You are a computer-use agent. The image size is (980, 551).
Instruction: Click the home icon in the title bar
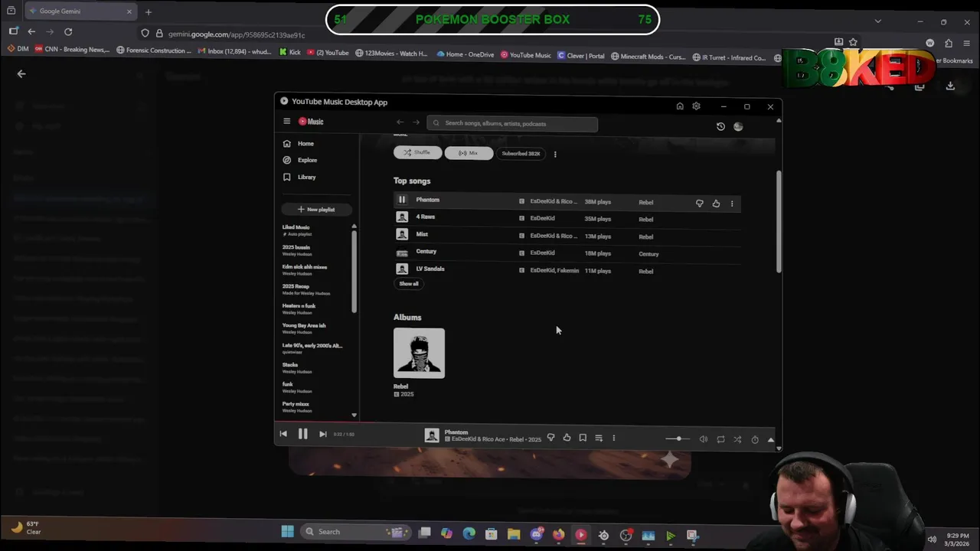tap(679, 106)
